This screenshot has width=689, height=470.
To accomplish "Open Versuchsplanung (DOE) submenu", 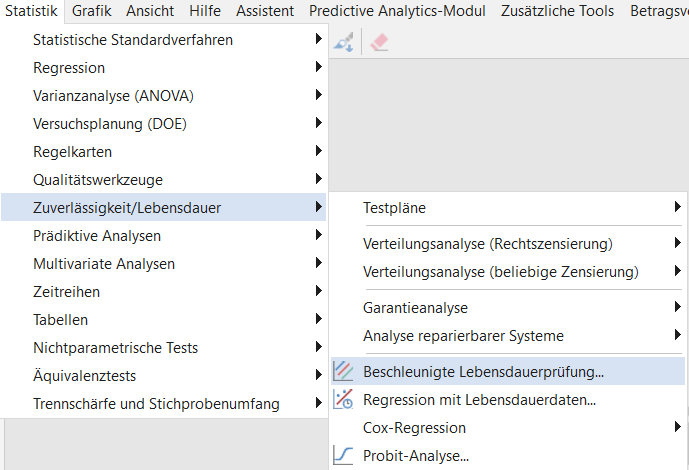I will coord(163,124).
